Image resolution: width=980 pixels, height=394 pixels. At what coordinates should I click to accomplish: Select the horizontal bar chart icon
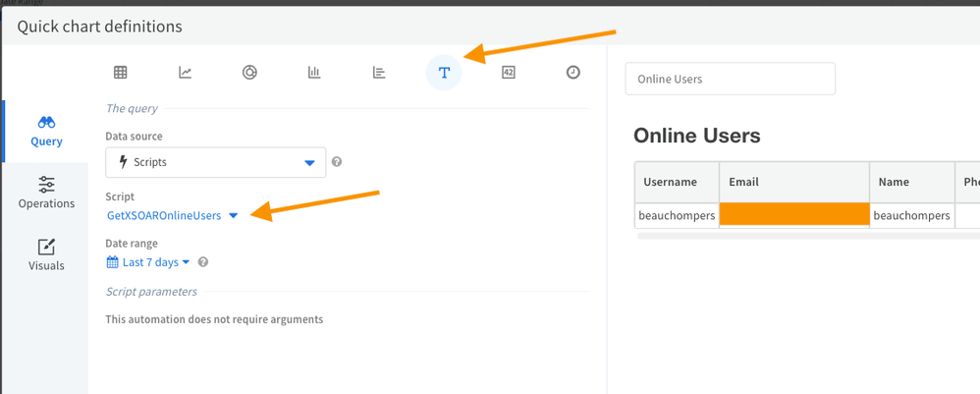[x=379, y=73]
